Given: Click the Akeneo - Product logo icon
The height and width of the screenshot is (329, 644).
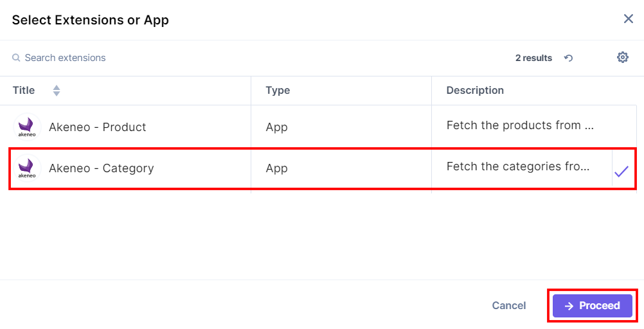Looking at the screenshot, I should (x=27, y=127).
